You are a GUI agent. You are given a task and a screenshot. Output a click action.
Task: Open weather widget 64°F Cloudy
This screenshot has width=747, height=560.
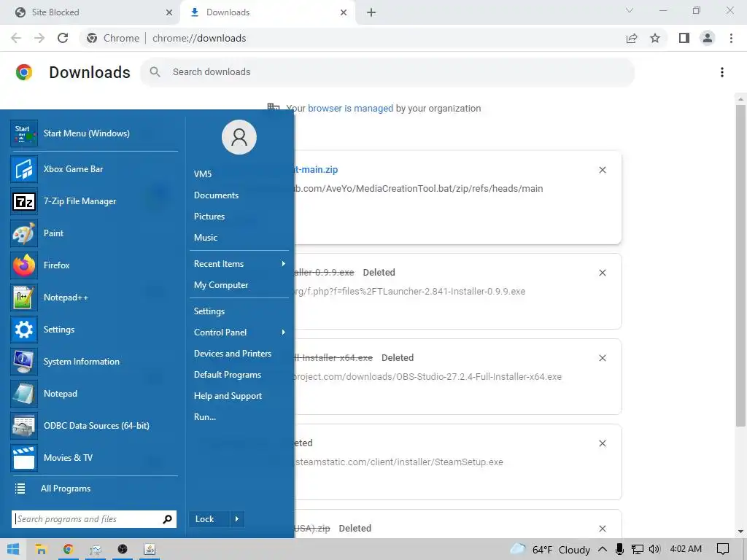click(x=551, y=549)
